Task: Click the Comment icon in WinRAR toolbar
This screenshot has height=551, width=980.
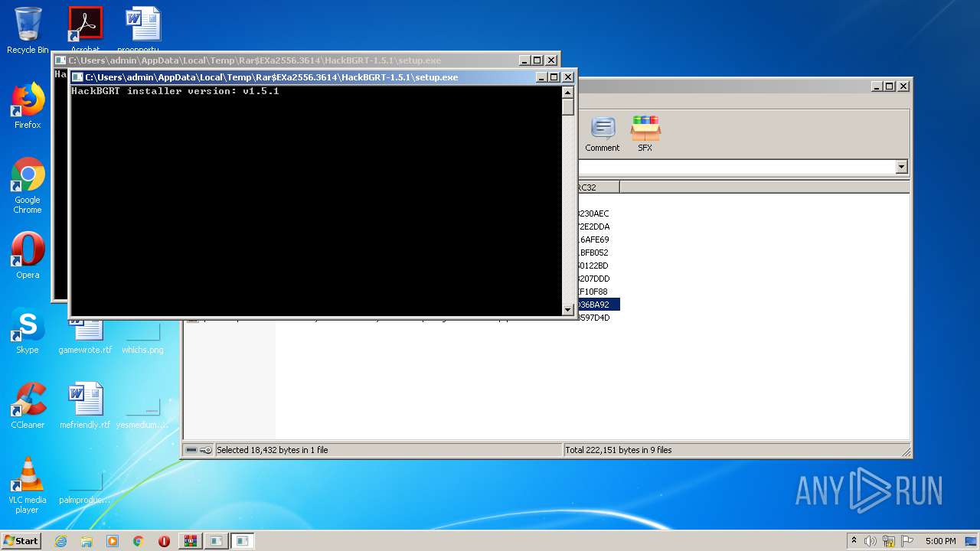Action: pyautogui.click(x=602, y=134)
